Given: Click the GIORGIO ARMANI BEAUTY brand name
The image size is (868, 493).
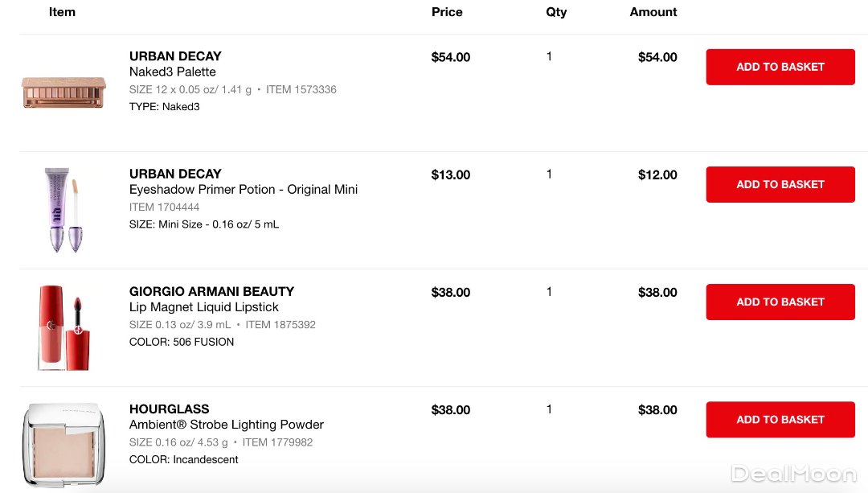Looking at the screenshot, I should 211,291.
